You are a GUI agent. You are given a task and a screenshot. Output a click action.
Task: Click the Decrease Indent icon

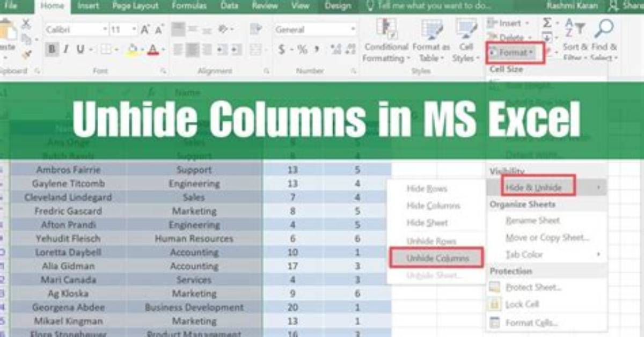click(222, 50)
